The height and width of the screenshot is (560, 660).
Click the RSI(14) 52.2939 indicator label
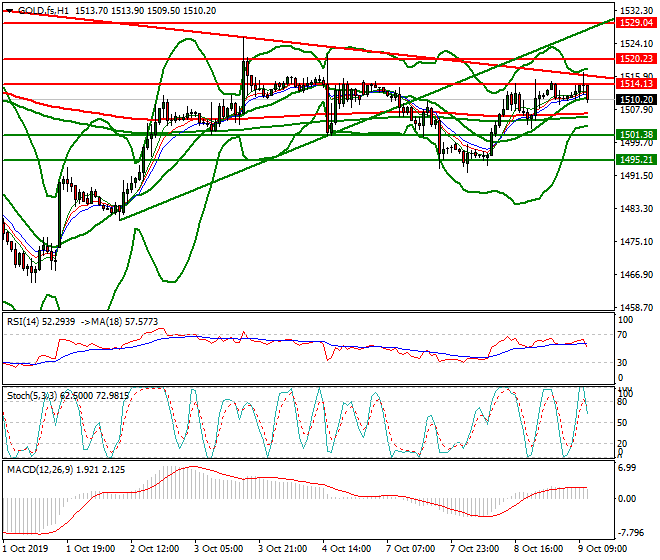point(41,322)
